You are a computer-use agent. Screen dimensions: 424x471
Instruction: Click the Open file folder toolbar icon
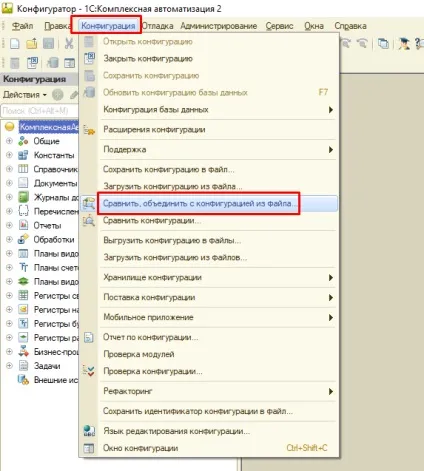(x=32, y=44)
